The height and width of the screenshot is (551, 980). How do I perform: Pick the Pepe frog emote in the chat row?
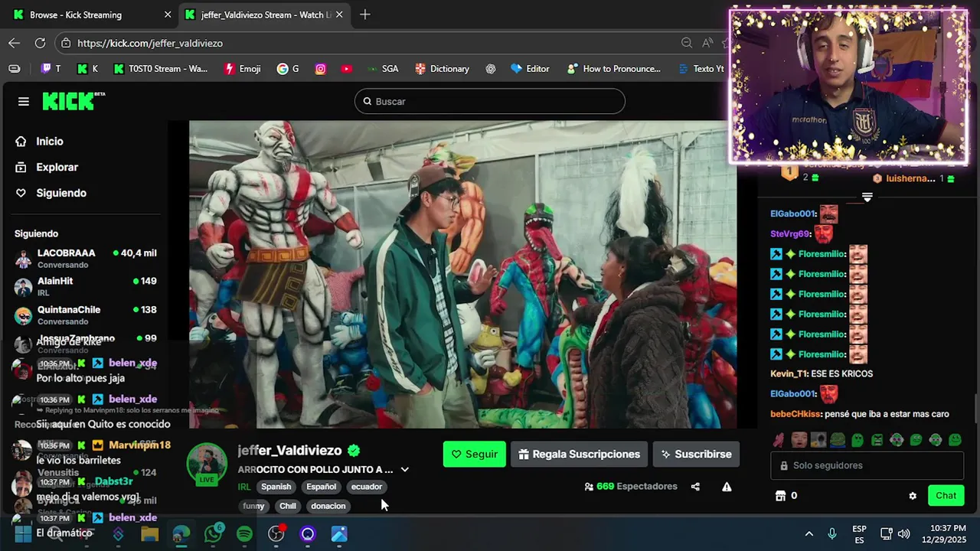[838, 440]
